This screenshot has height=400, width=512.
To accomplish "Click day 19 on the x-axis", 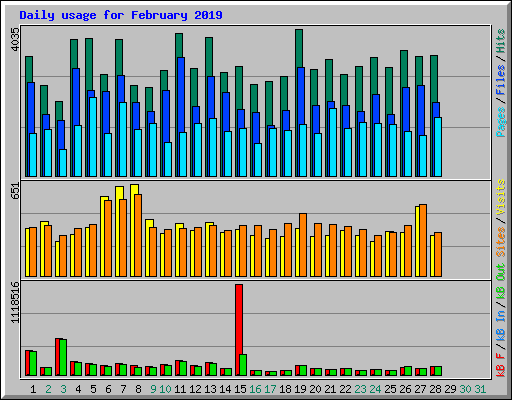I will click(x=300, y=389).
